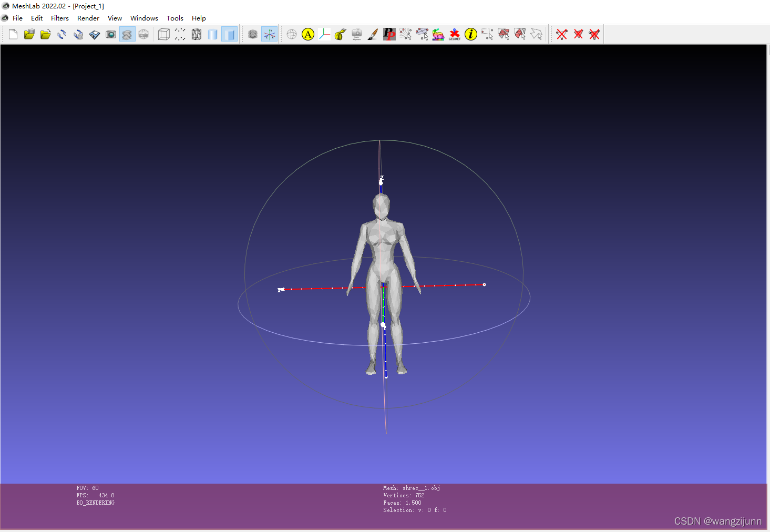770x532 pixels.
Task: Click the yellow Get Info tool
Action: point(471,35)
